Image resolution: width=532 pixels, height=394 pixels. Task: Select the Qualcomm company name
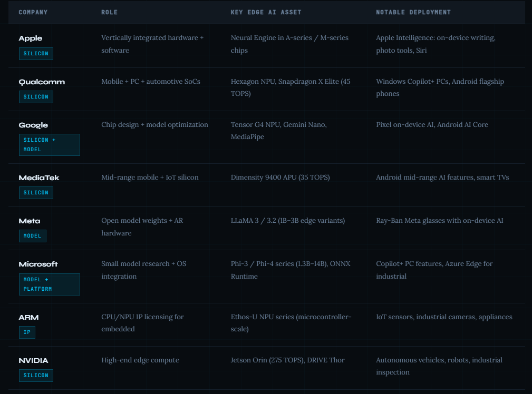[x=42, y=82]
